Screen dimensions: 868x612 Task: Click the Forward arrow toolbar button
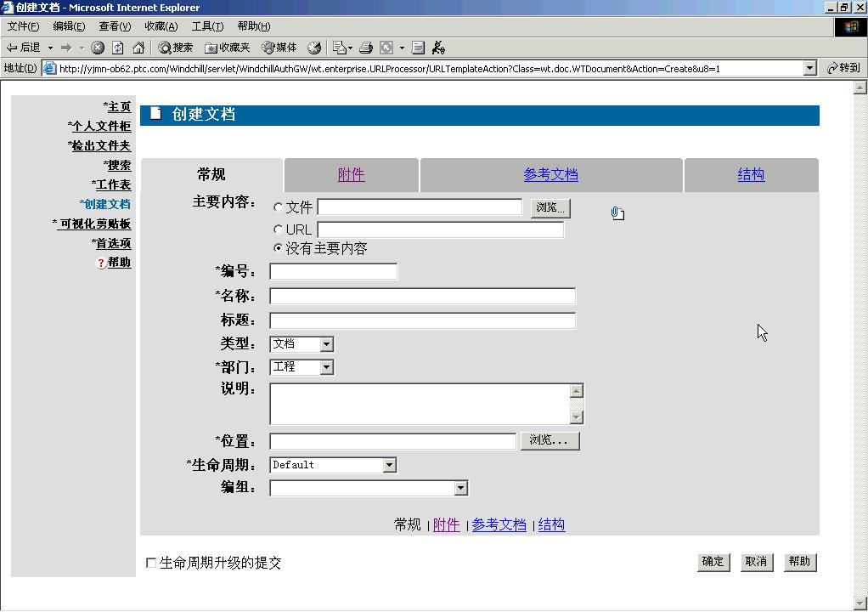[x=66, y=48]
